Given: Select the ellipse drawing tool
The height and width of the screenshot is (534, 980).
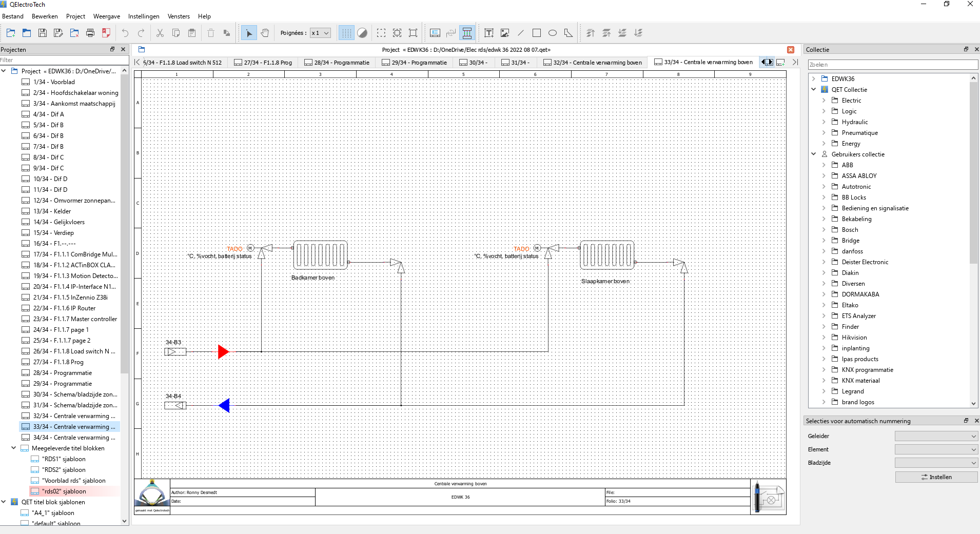Looking at the screenshot, I should pos(553,33).
